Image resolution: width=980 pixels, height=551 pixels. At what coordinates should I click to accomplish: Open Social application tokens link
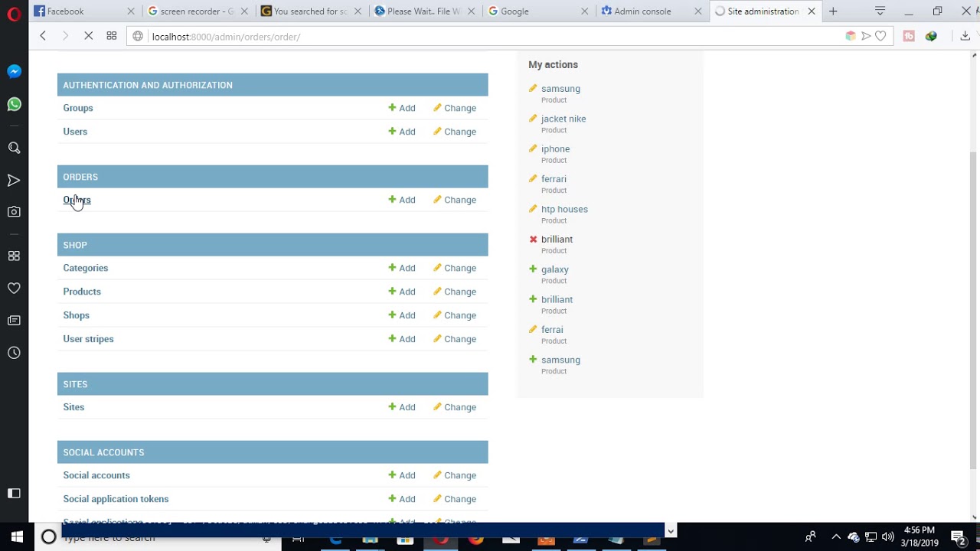116,499
